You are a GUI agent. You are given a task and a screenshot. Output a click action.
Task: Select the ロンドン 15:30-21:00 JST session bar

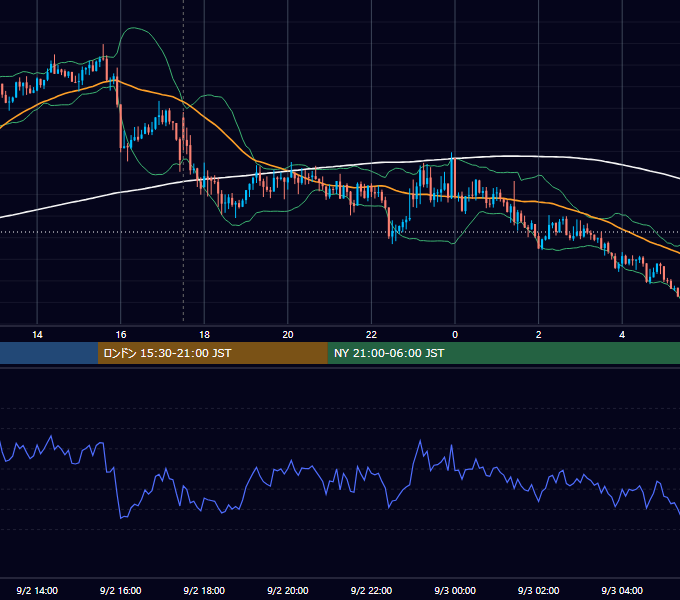click(x=212, y=353)
